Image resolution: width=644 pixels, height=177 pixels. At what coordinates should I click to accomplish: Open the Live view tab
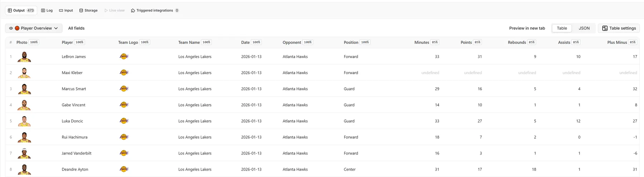(114, 10)
